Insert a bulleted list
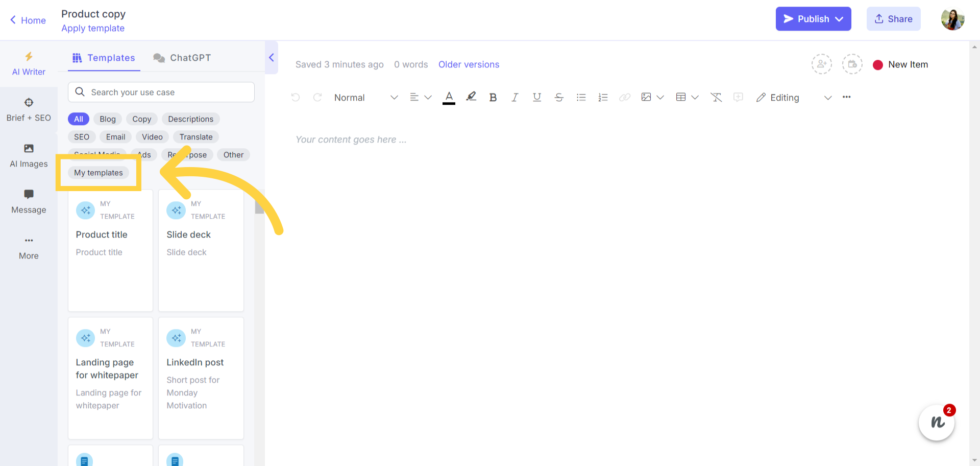The width and height of the screenshot is (980, 466). 581,97
